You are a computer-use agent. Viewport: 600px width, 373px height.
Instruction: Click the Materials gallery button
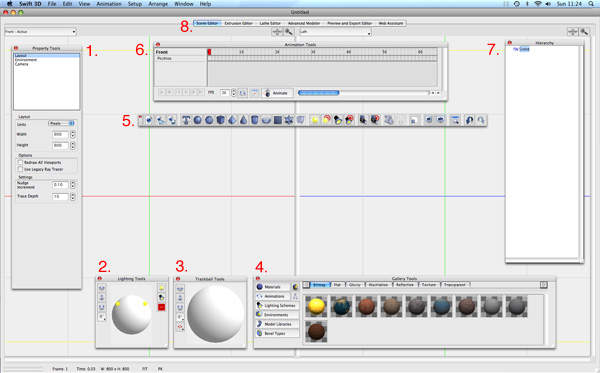point(272,287)
